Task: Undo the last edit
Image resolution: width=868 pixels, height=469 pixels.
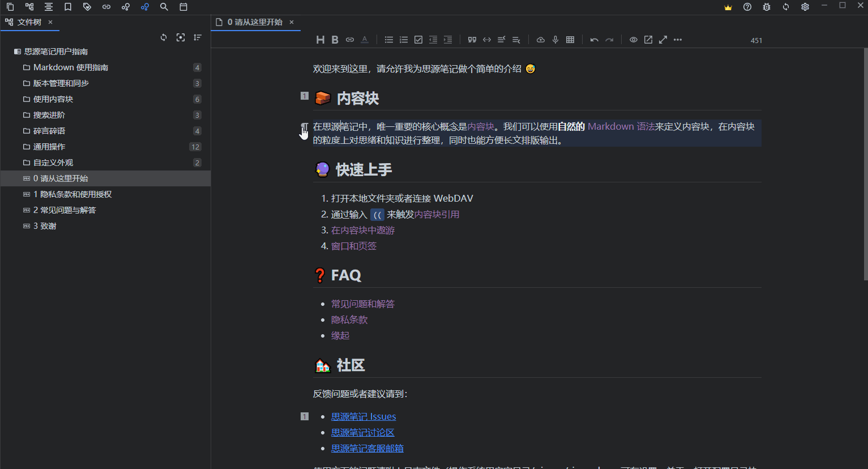Action: (595, 40)
